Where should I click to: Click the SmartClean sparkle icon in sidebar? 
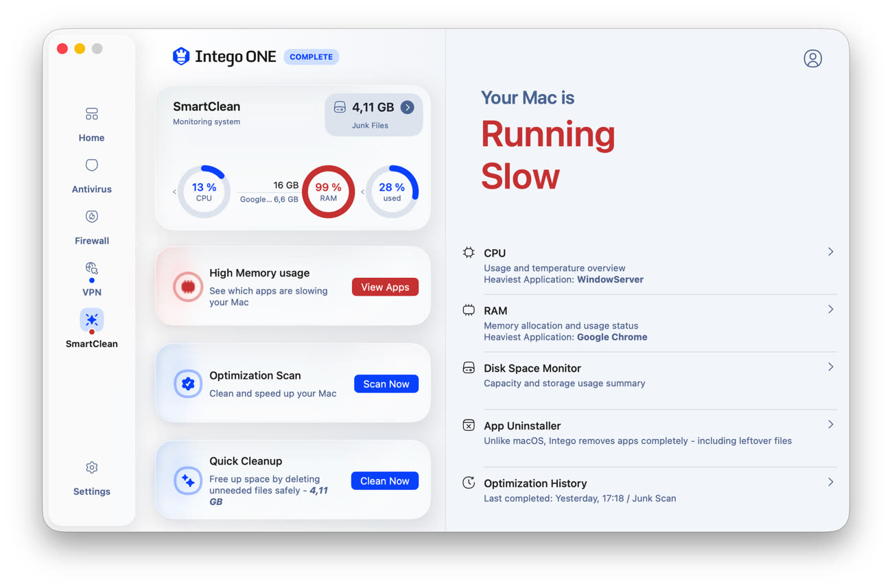tap(91, 320)
